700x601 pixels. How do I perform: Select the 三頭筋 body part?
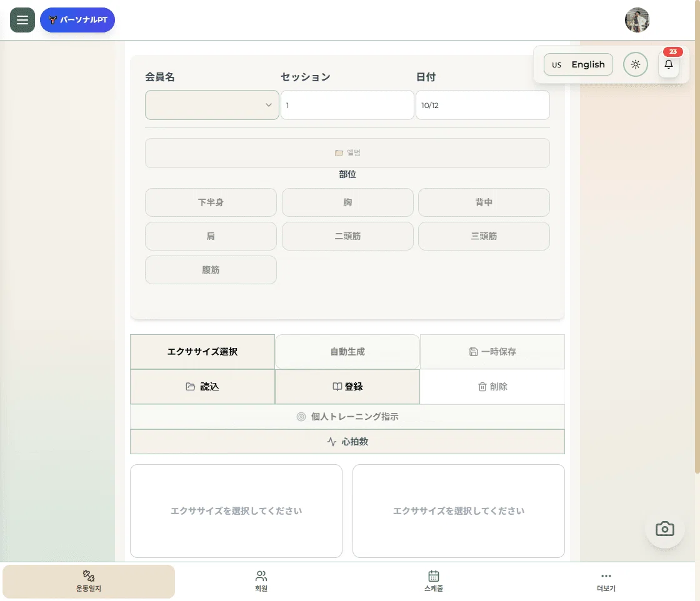pyautogui.click(x=484, y=236)
